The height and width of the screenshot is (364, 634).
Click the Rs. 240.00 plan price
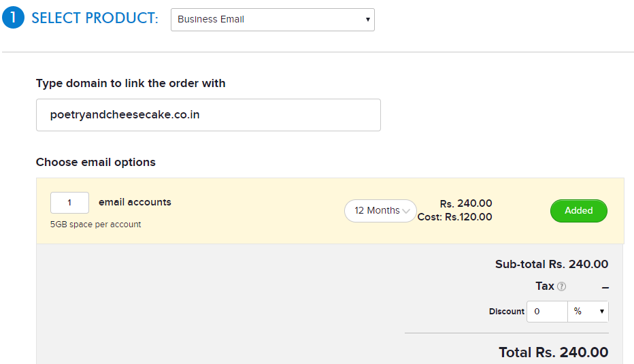[x=466, y=203]
